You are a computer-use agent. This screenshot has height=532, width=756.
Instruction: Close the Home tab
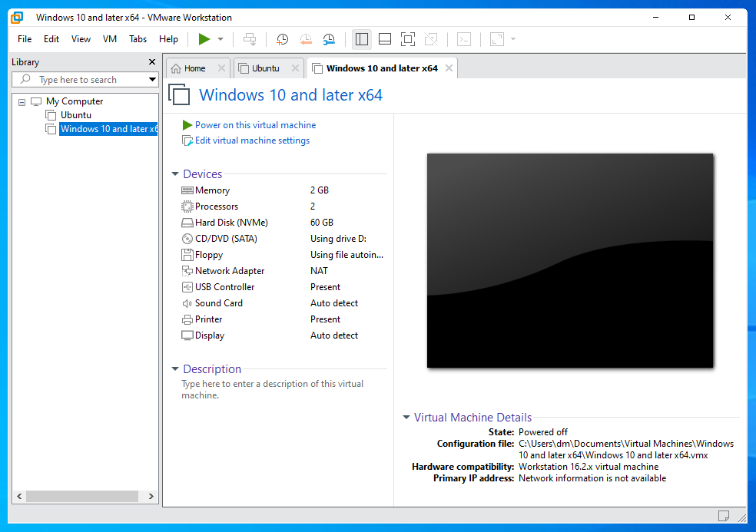tap(222, 68)
